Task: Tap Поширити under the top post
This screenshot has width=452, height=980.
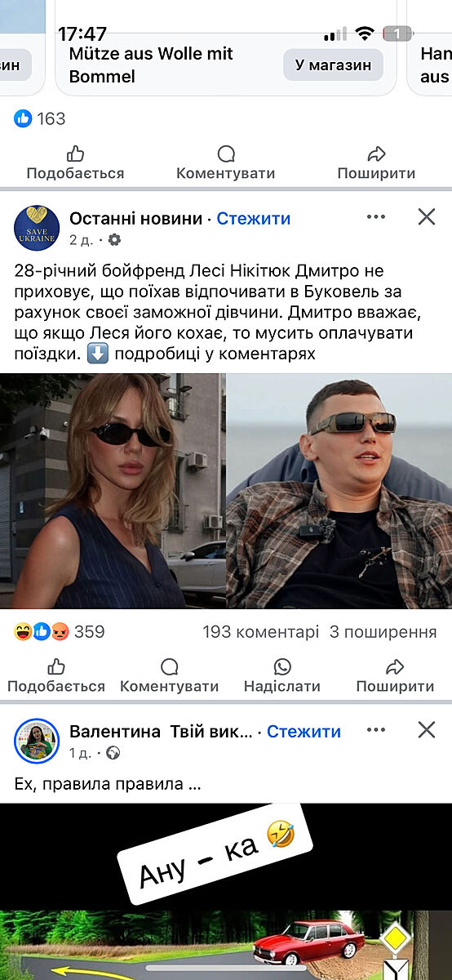Action: [x=376, y=163]
